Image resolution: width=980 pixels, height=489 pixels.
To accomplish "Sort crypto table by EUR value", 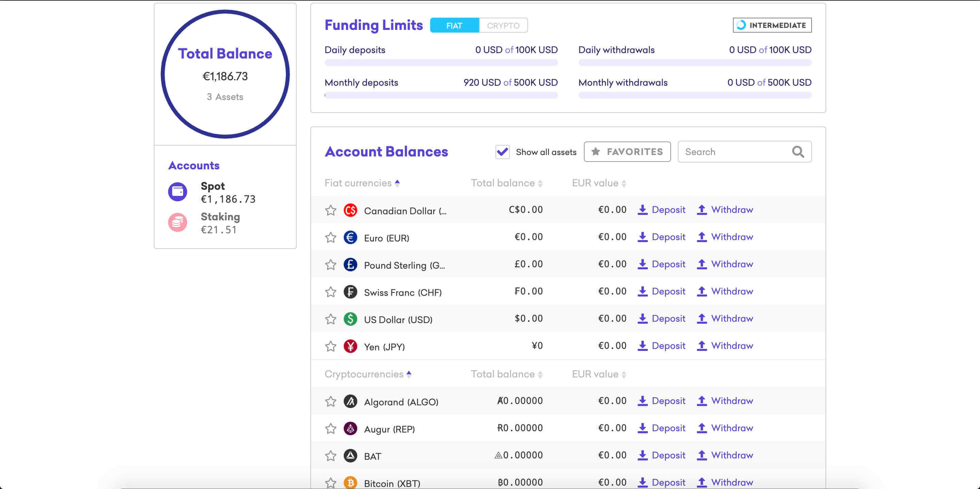I will (599, 374).
